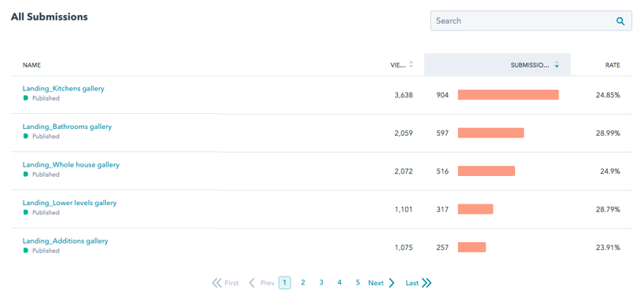Sort by views column arrows

pos(411,64)
